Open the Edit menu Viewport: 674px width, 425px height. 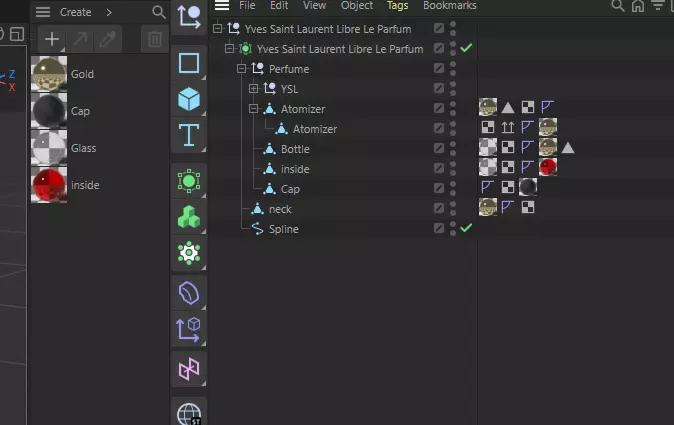(x=279, y=5)
